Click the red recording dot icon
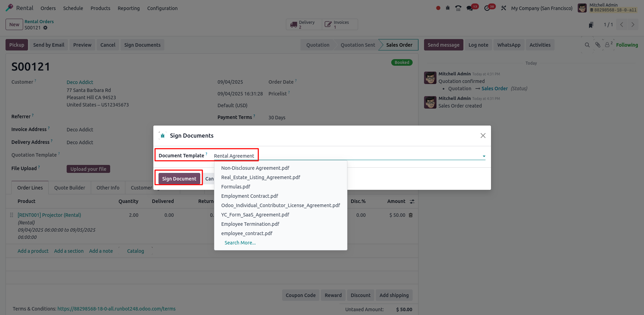 tap(438, 8)
